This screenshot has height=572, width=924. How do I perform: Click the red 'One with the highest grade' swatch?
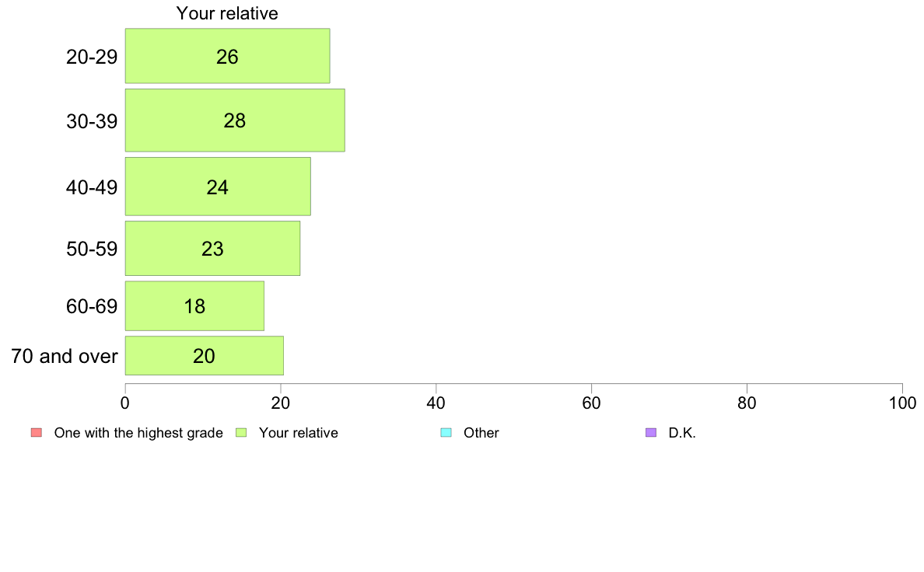37,432
